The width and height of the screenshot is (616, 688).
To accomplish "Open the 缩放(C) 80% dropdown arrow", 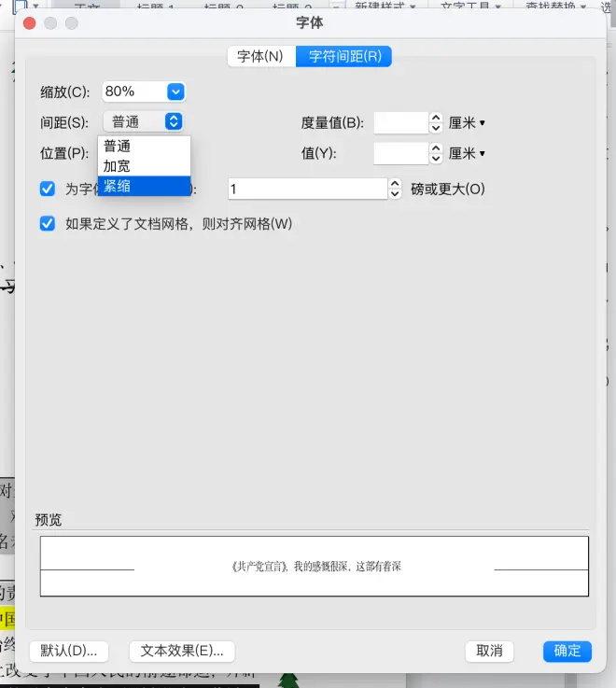I will pos(176,91).
